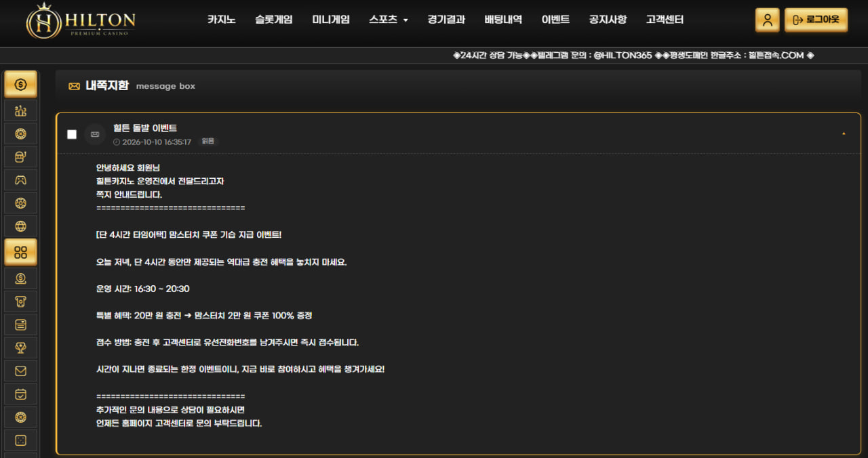Click the 로그아웃 button
868x458 pixels.
click(x=816, y=20)
